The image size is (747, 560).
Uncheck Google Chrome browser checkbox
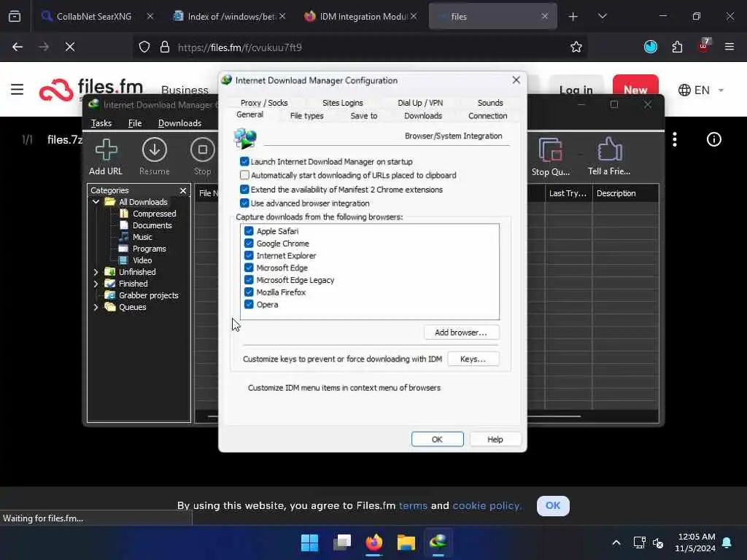click(x=249, y=244)
